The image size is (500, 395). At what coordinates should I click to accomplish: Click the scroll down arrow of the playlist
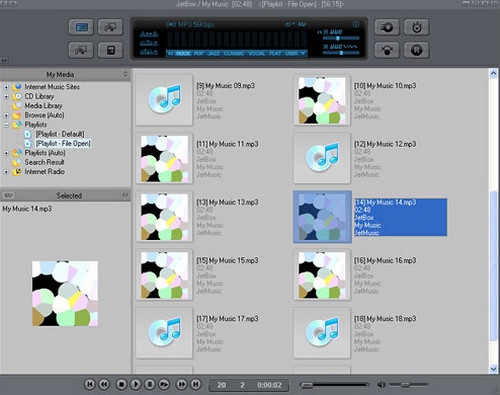[494, 369]
